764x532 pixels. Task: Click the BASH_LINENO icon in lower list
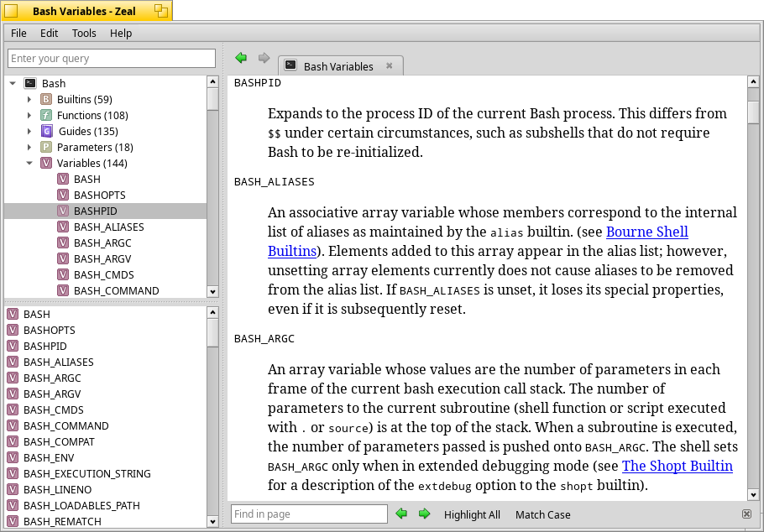(x=13, y=489)
